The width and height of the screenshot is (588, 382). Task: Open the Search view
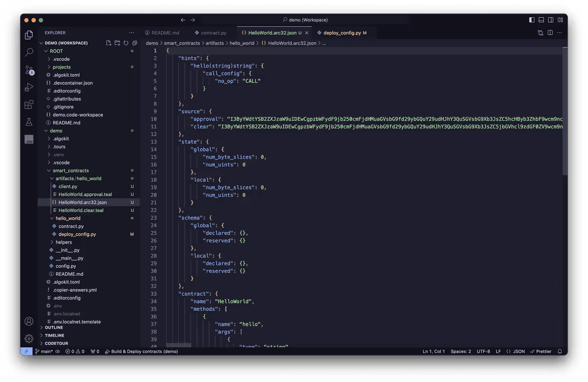(28, 52)
